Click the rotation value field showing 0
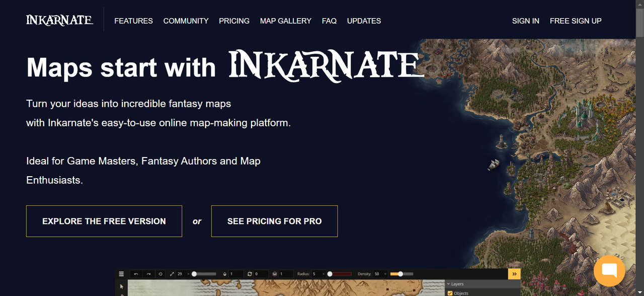The height and width of the screenshot is (296, 644). pos(261,274)
